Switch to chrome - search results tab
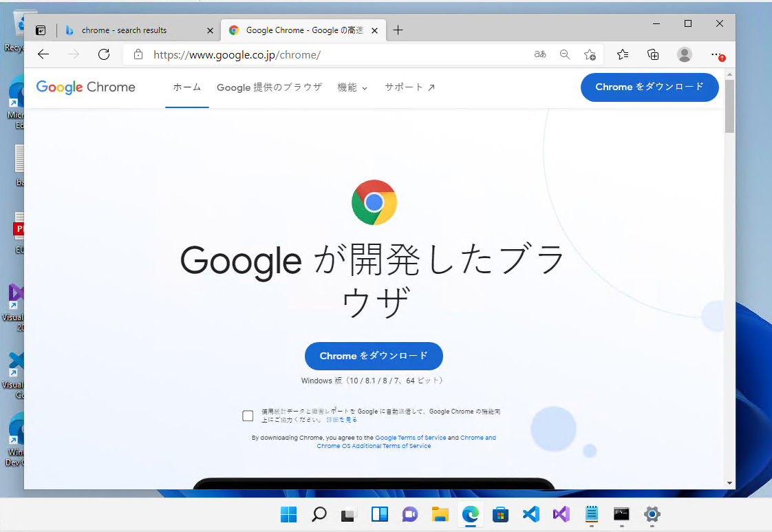Image resolution: width=772 pixels, height=532 pixels. pos(124,30)
